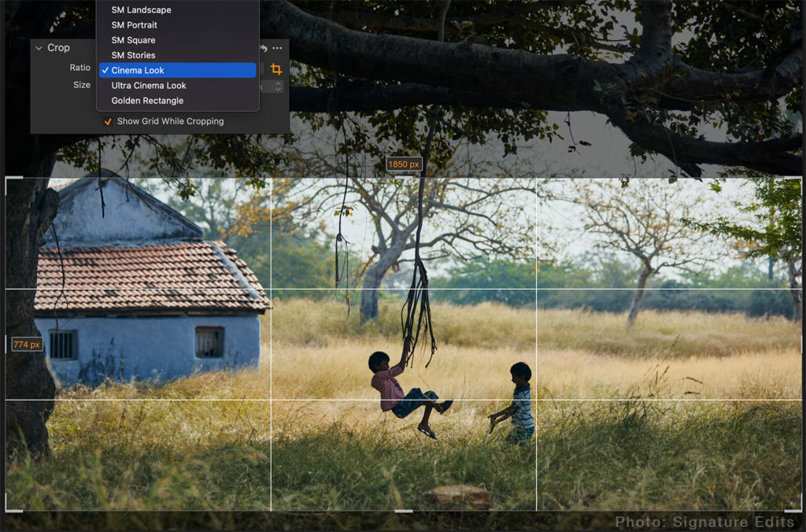Select the Ultra Cinema Look preset

click(148, 85)
